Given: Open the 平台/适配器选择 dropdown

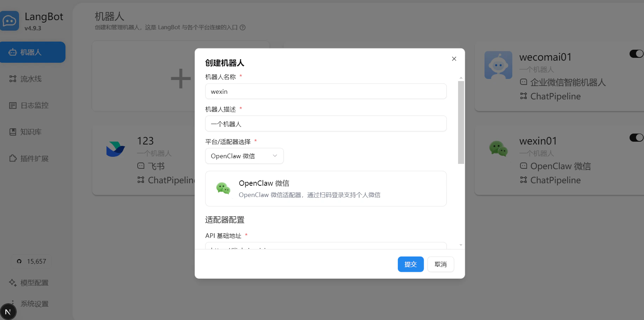Looking at the screenshot, I should coord(244,156).
